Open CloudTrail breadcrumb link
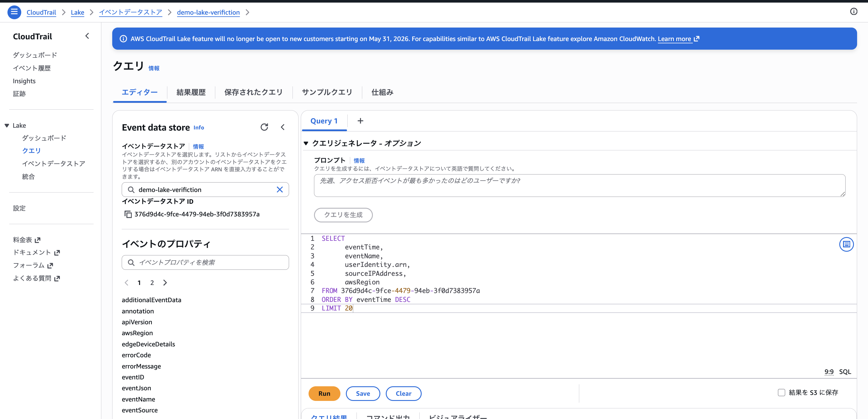The height and width of the screenshot is (419, 868). tap(41, 12)
